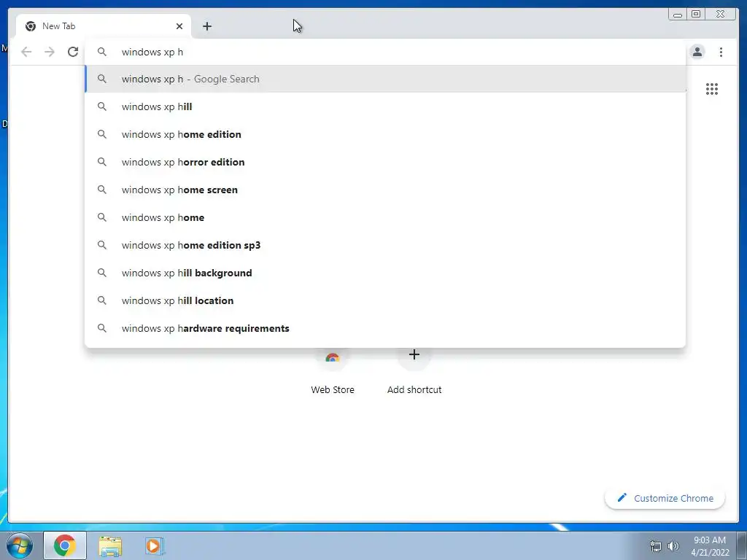Choose 'windows xp hill background' suggestion
This screenshot has width=747, height=560.
pos(385,273)
